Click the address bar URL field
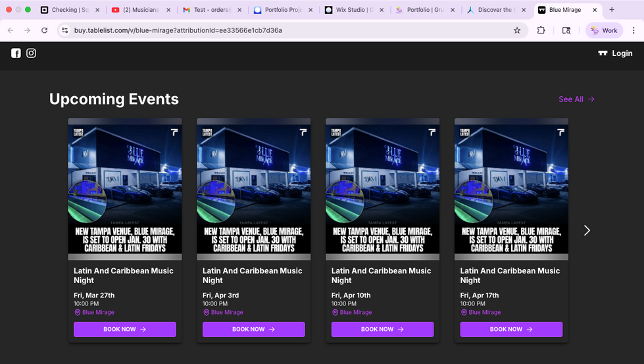Screen dimensions: 644x364 (293, 30)
